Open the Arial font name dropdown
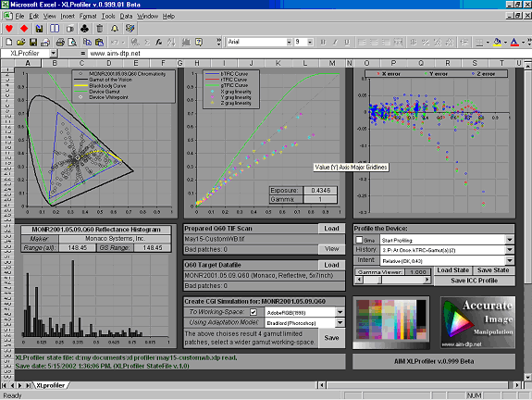Image resolution: width=532 pixels, height=400 pixels. click(289, 42)
